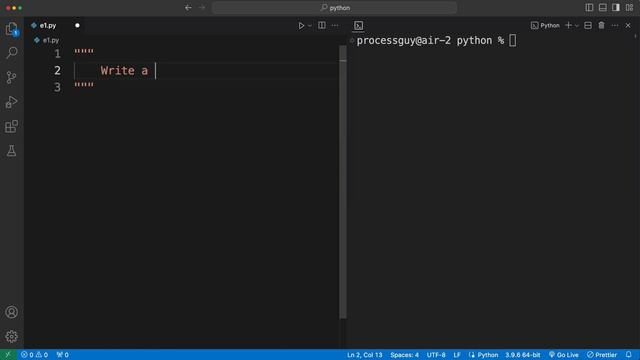Open the Python terminal profile label
Viewport: 640px width, 360px height.
tap(545, 25)
